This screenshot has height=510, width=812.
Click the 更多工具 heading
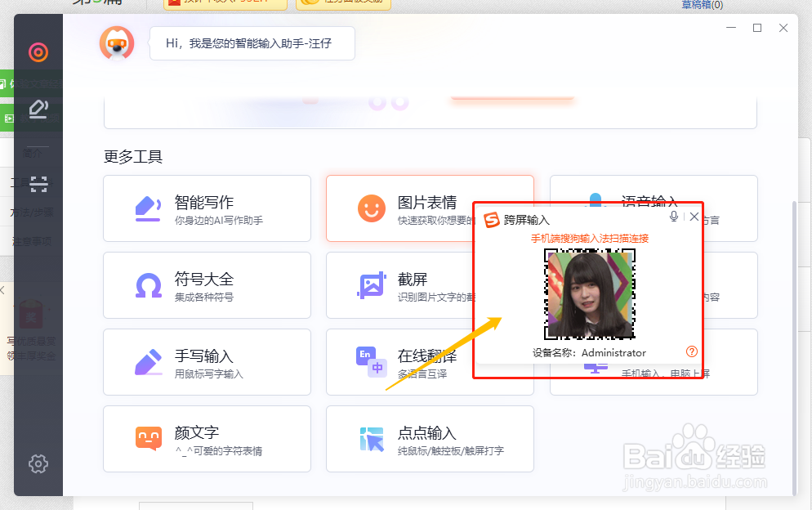click(133, 157)
